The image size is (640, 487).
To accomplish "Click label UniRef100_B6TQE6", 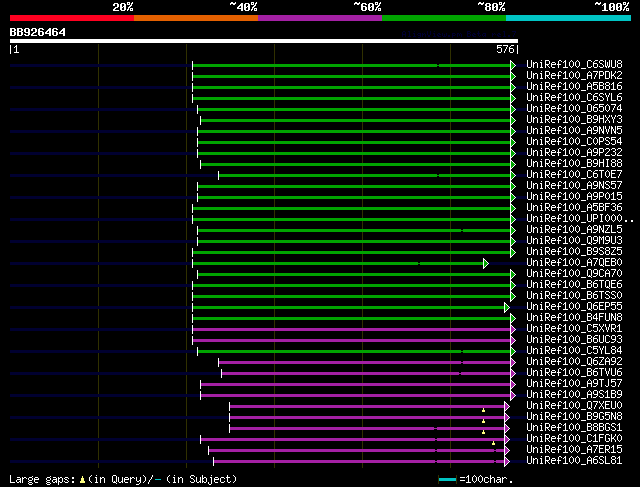I will 574,285.
